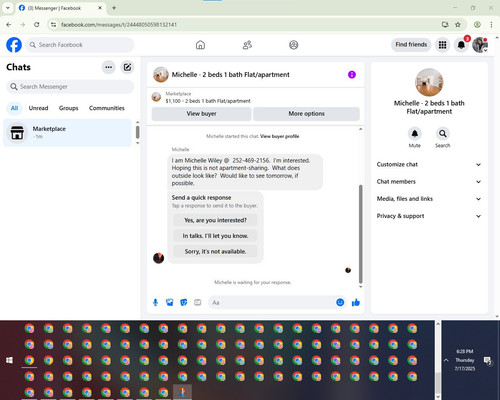Open listing thumbnail in right panel
The image size is (500, 400).
(429, 82)
